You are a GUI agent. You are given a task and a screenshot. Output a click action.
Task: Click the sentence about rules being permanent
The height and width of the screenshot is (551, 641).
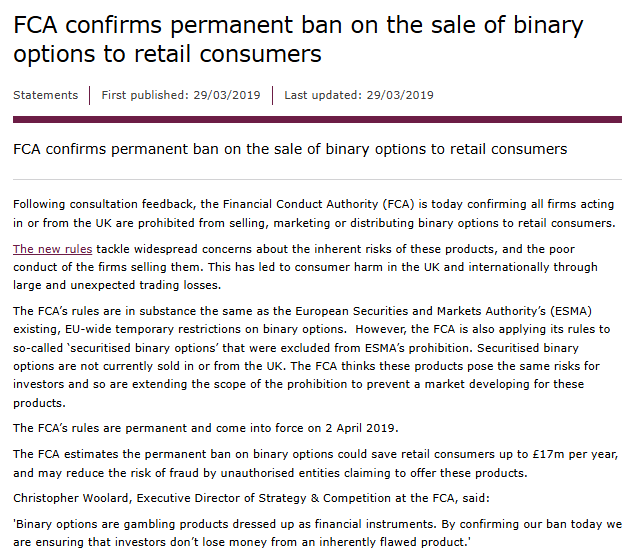coord(206,428)
